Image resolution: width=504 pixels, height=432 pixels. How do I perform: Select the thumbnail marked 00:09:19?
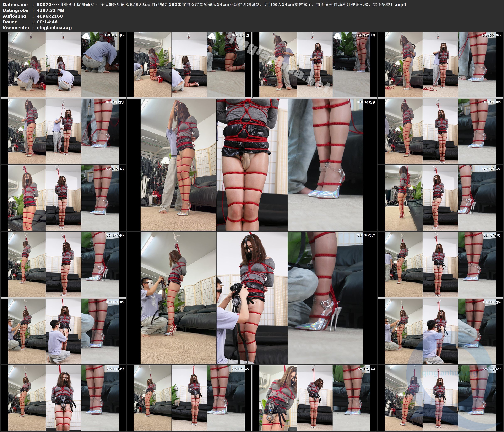point(440,264)
